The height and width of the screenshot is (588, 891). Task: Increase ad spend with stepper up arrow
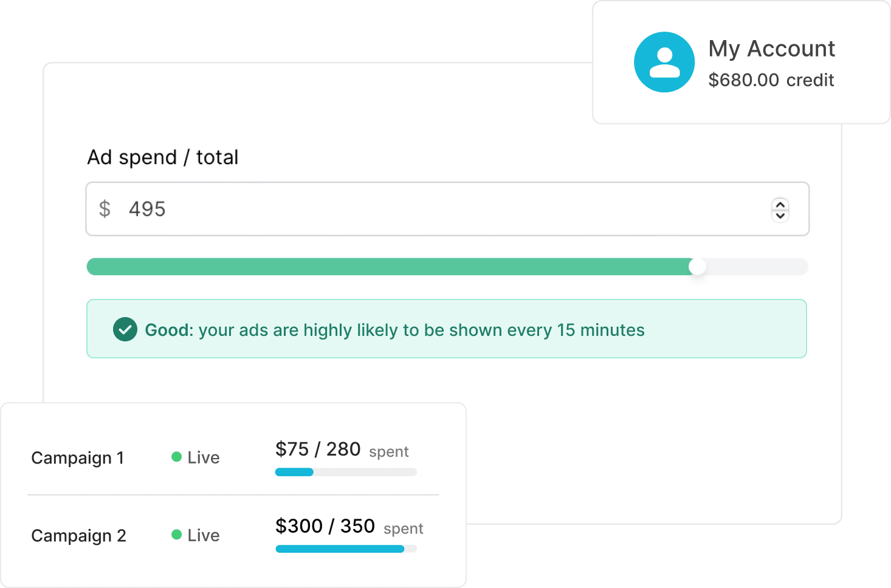(x=780, y=204)
